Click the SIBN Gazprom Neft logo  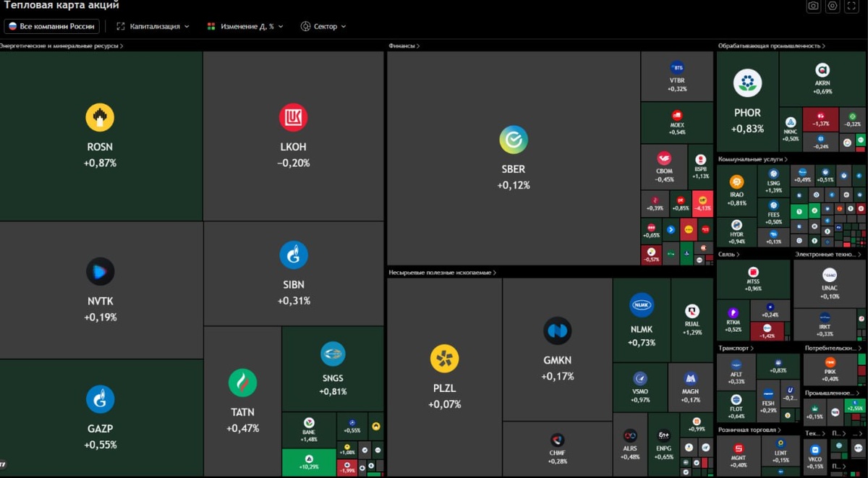(x=294, y=255)
